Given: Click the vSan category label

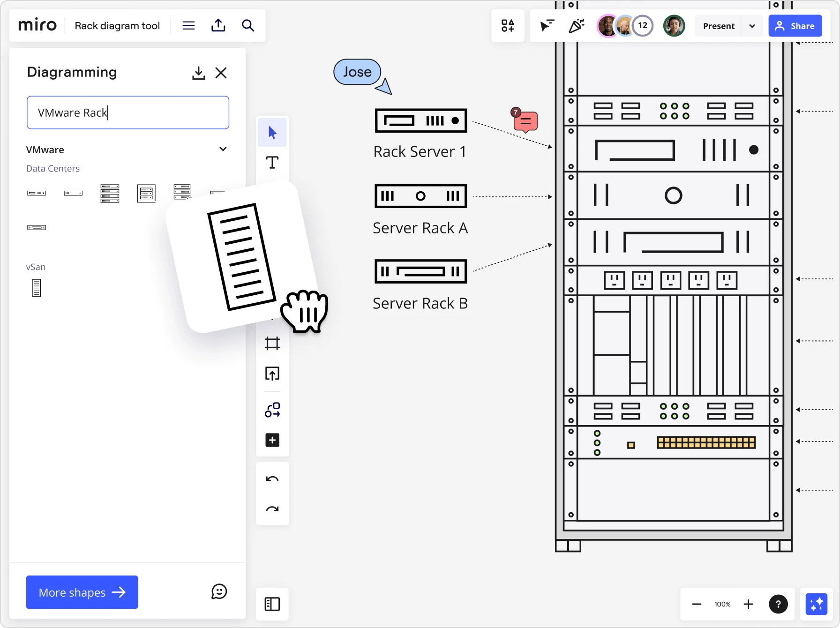Looking at the screenshot, I should (x=36, y=267).
